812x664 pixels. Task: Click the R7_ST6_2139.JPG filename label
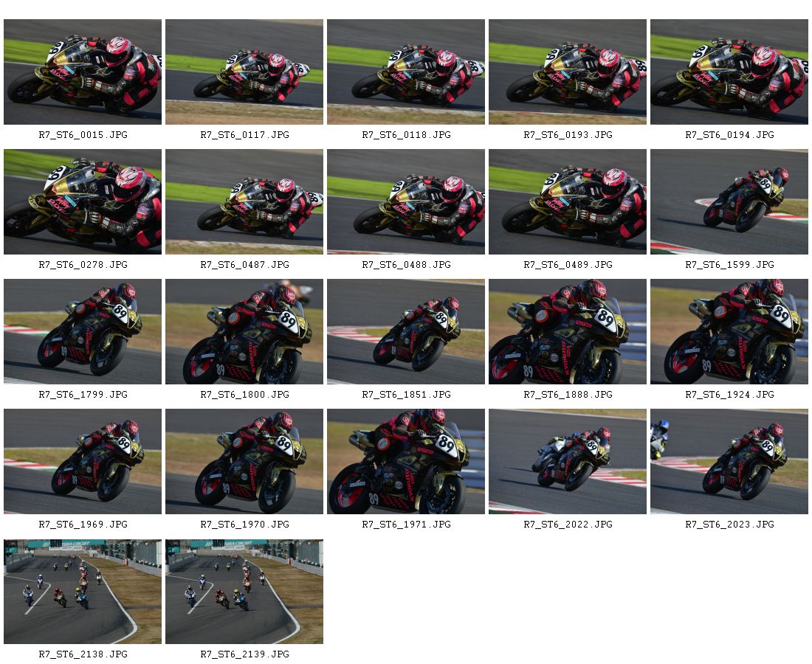pos(244,654)
